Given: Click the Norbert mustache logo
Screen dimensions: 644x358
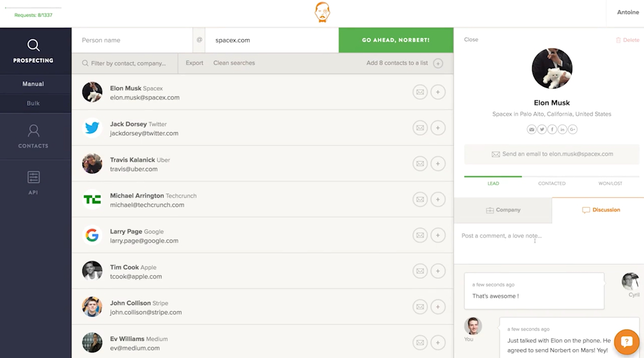Looking at the screenshot, I should pos(322,13).
